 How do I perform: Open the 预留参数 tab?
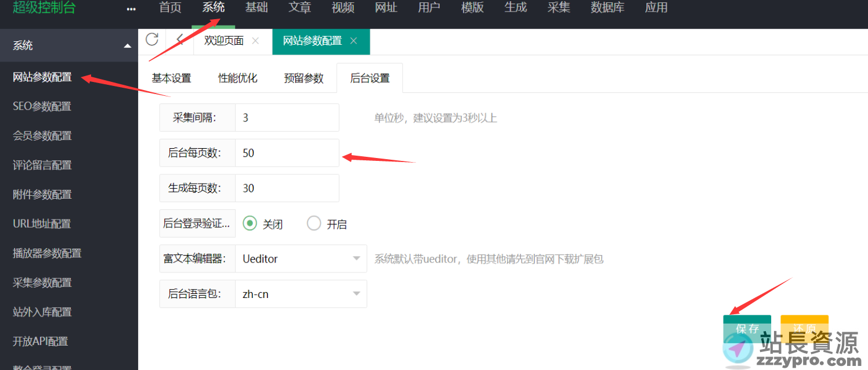point(304,78)
